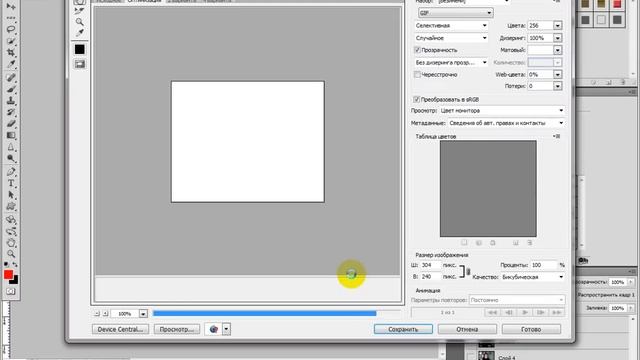Image resolution: width=640 pixels, height=360 pixels.
Task: Enable the Чересстрочно checkbox
Action: tap(417, 74)
